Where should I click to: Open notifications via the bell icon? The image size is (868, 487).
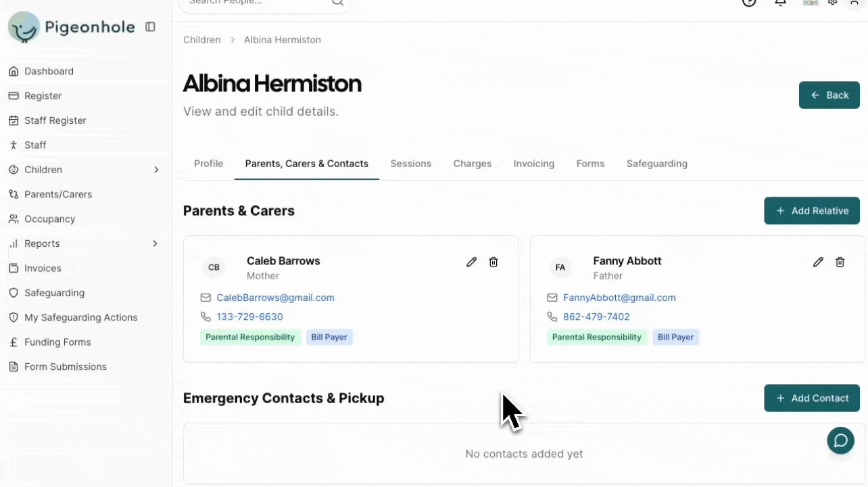coord(780,3)
